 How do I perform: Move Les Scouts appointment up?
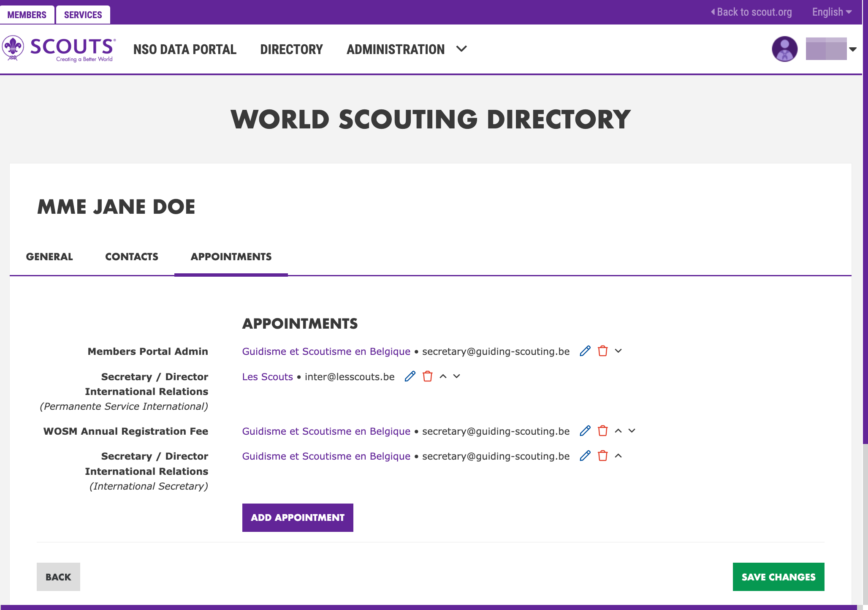coord(443,376)
